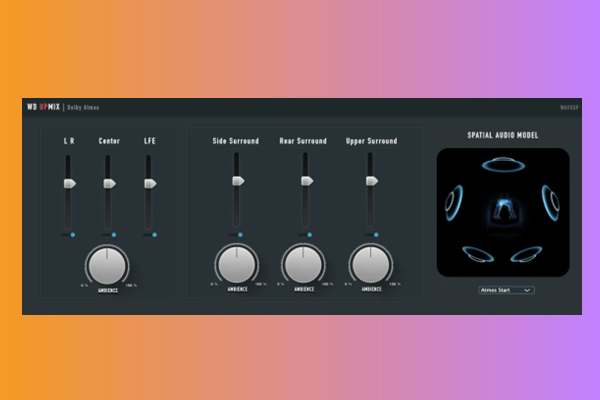Click the Upper Surround Ambience knob
Screen dimensions: 600x400
tap(370, 264)
